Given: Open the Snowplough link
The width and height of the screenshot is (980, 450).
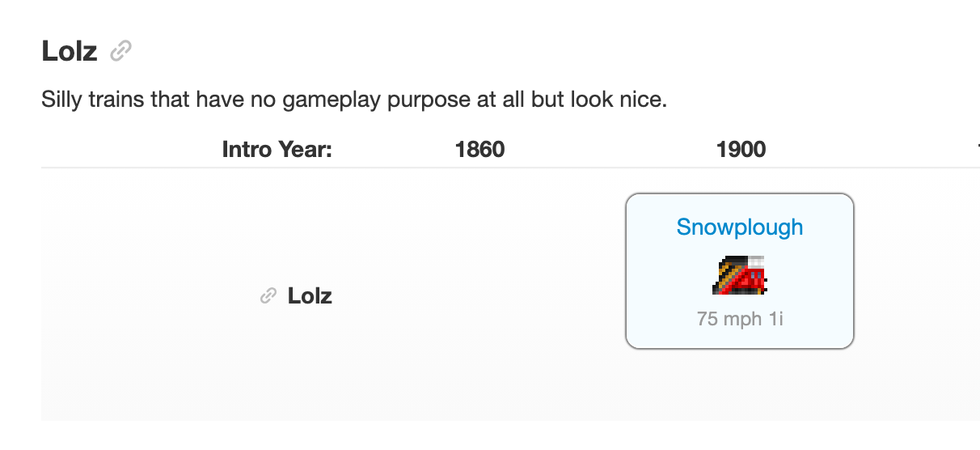Looking at the screenshot, I should (x=740, y=227).
